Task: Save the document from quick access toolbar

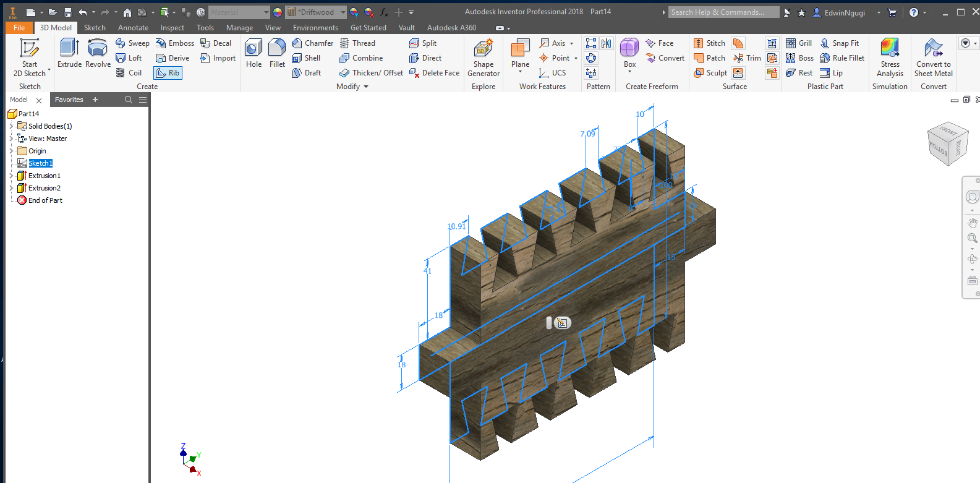Action: point(68,12)
